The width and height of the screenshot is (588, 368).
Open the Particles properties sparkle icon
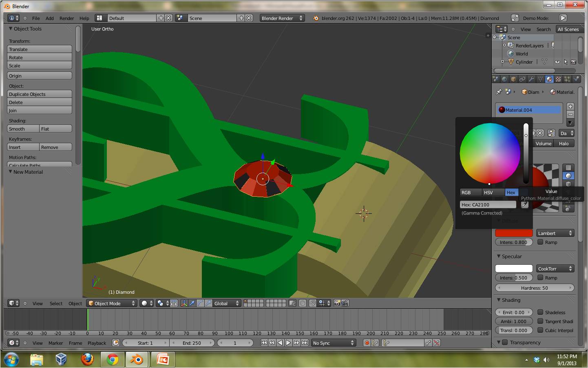567,79
